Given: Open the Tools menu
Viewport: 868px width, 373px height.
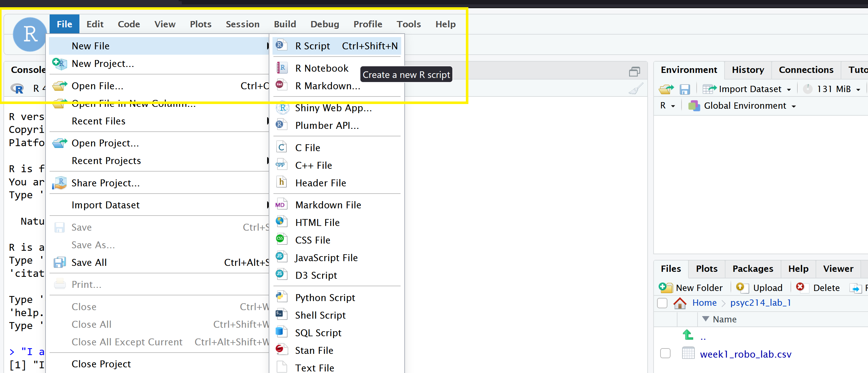Looking at the screenshot, I should [x=409, y=24].
